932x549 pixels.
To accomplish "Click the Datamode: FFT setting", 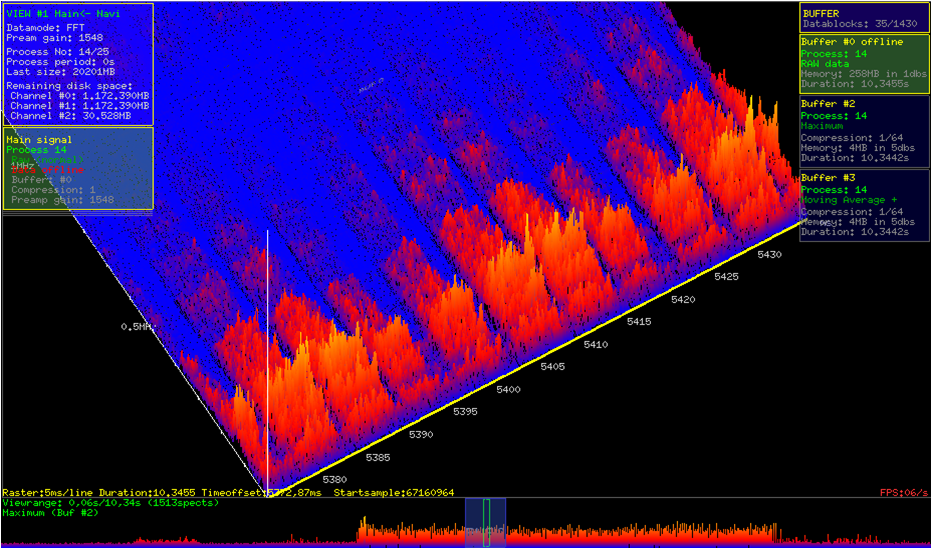I will 46,27.
